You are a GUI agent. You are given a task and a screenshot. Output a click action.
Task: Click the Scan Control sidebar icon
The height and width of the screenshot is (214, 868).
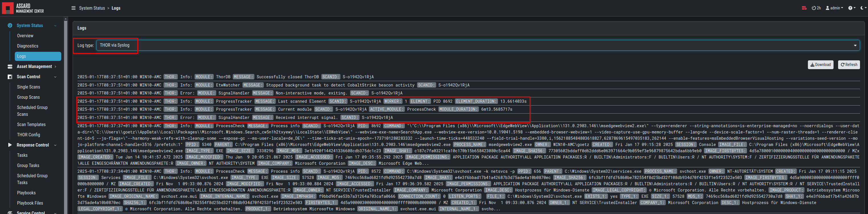click(10, 77)
